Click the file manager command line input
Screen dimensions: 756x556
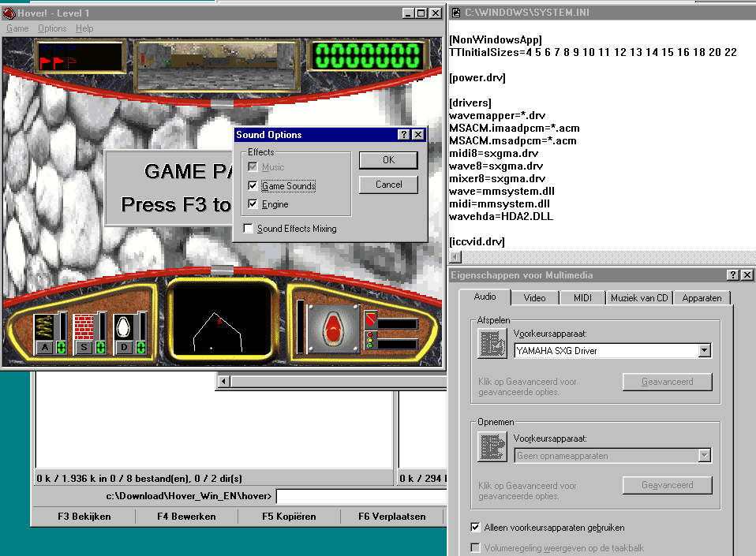pyautogui.click(x=361, y=496)
